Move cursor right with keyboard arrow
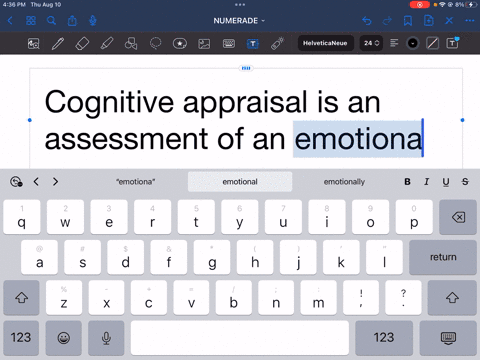480x360 pixels. 55,182
